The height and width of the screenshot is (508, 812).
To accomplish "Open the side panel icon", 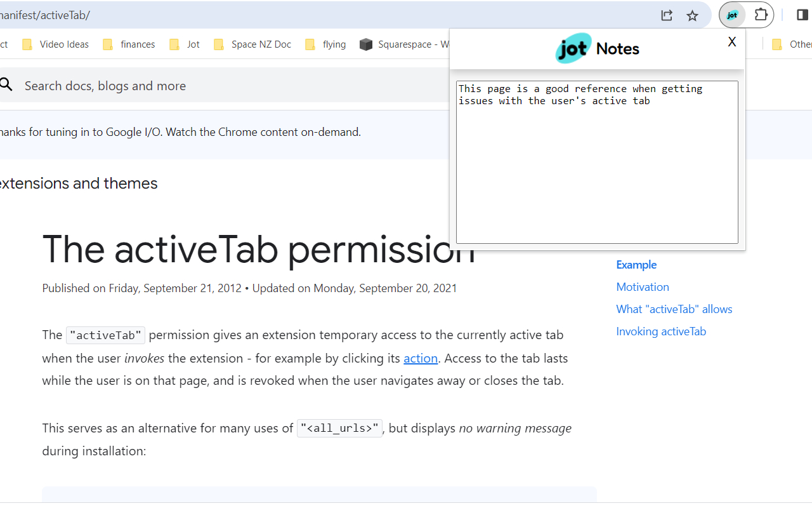I will pyautogui.click(x=802, y=15).
